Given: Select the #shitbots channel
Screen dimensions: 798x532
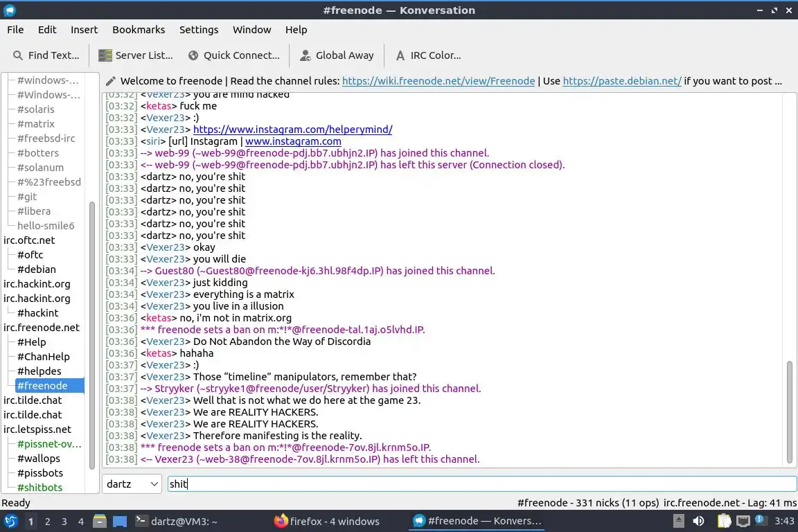Looking at the screenshot, I should [39, 488].
